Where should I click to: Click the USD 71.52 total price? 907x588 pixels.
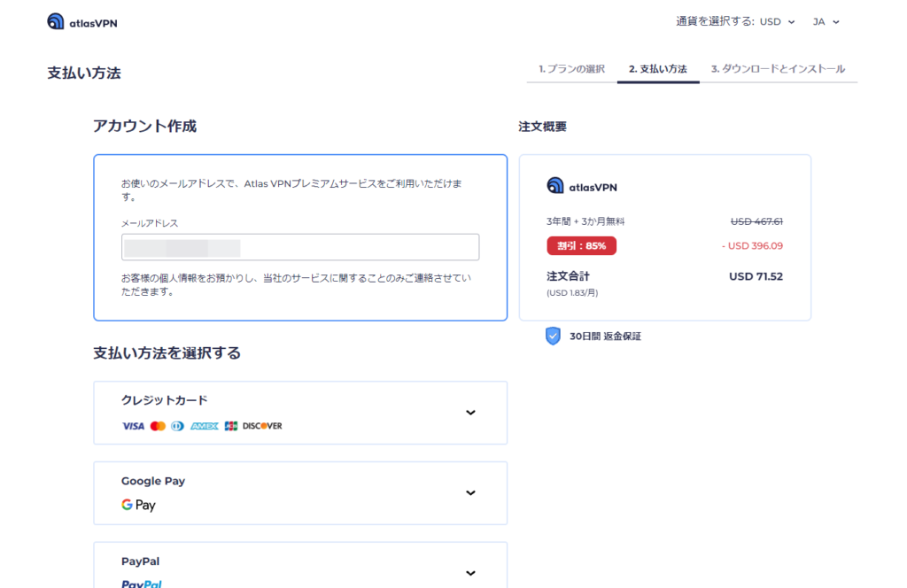tap(756, 276)
